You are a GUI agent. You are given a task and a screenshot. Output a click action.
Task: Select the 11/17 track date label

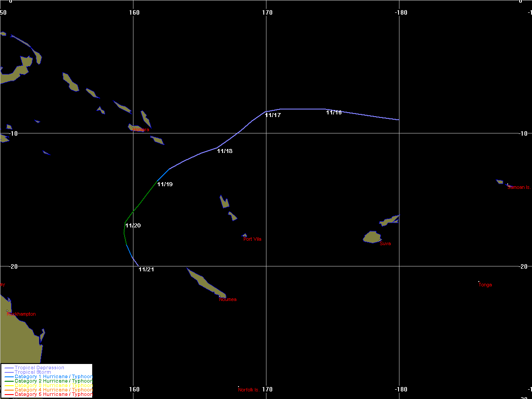tap(273, 115)
